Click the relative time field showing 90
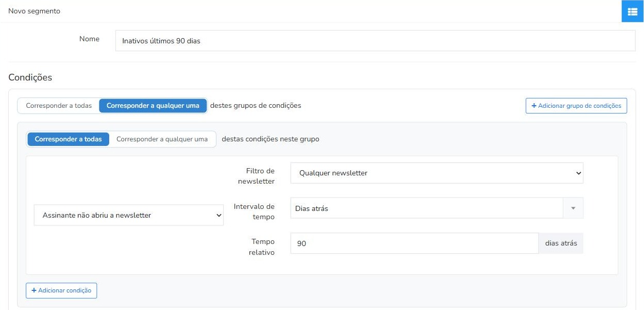 click(415, 243)
